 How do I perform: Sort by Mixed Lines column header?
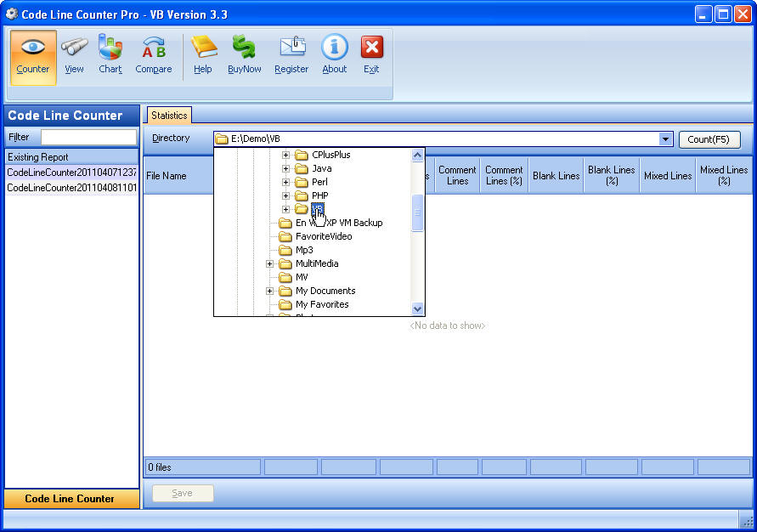(x=668, y=176)
